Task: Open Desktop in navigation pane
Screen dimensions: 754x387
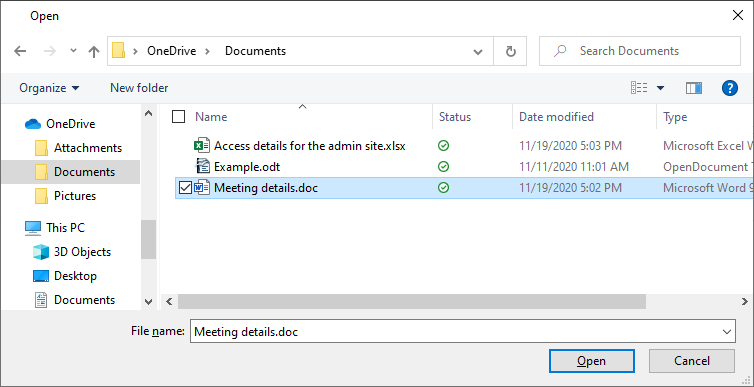Action: click(75, 276)
